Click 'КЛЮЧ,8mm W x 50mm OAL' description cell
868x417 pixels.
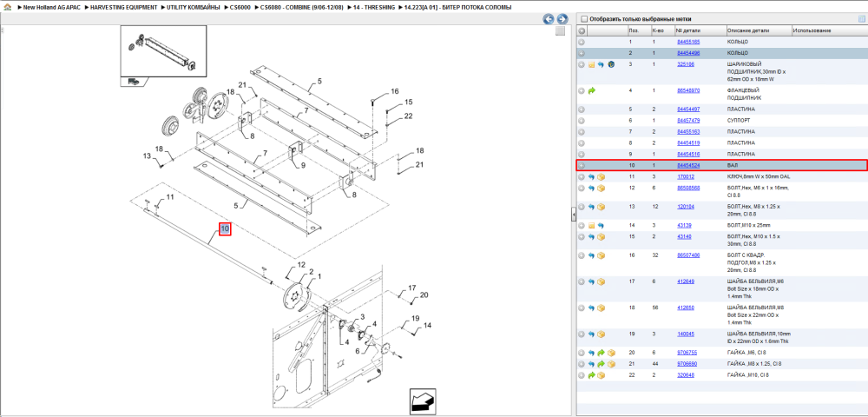[x=759, y=176]
